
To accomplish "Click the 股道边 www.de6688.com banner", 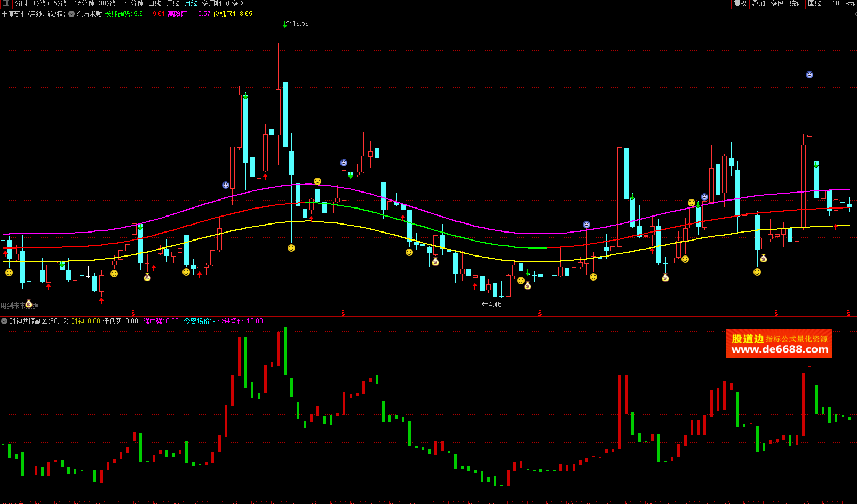I will [x=779, y=343].
